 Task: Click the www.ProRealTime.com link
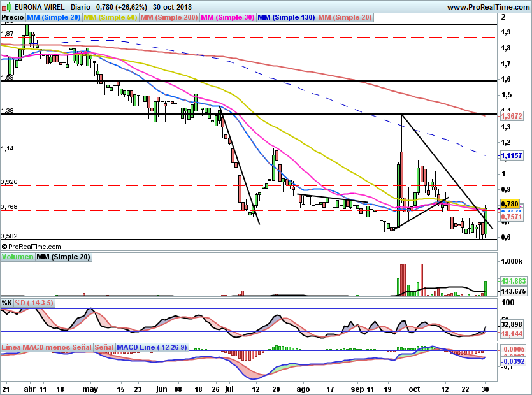tap(488, 7)
